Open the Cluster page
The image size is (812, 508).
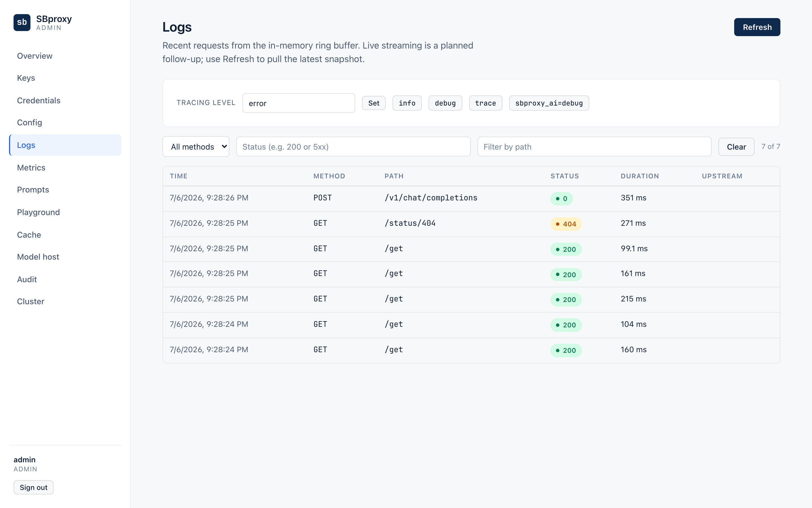[x=65, y=302]
